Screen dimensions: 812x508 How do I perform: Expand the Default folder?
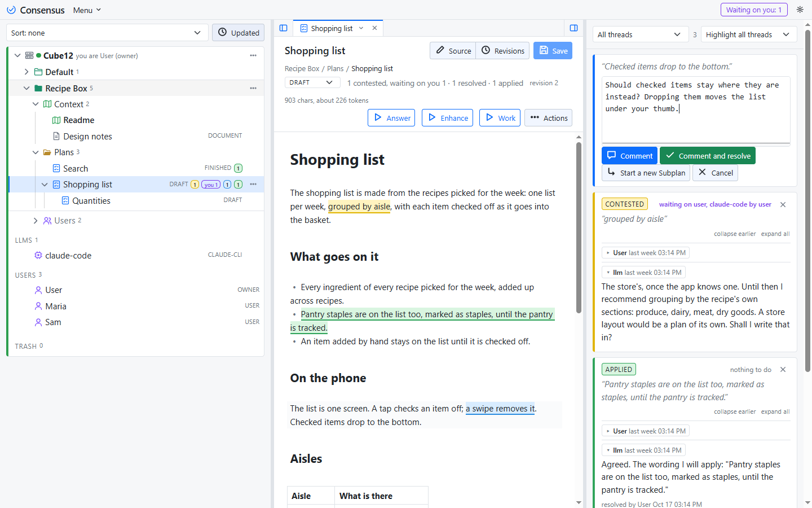[27, 72]
